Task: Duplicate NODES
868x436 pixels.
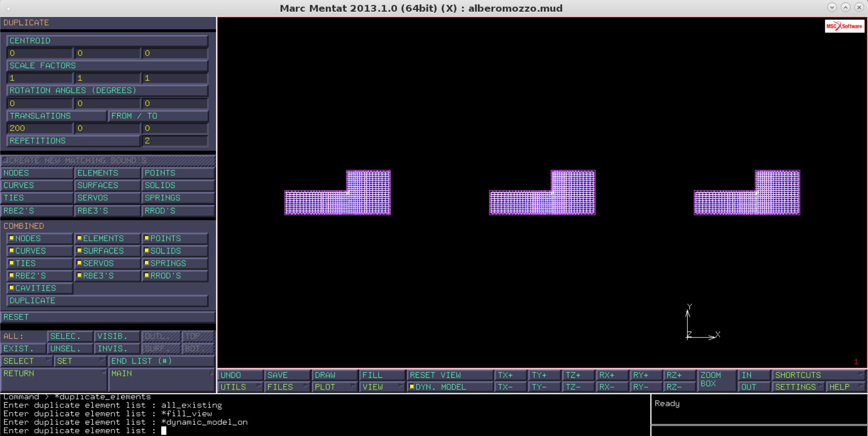Action: [37, 173]
